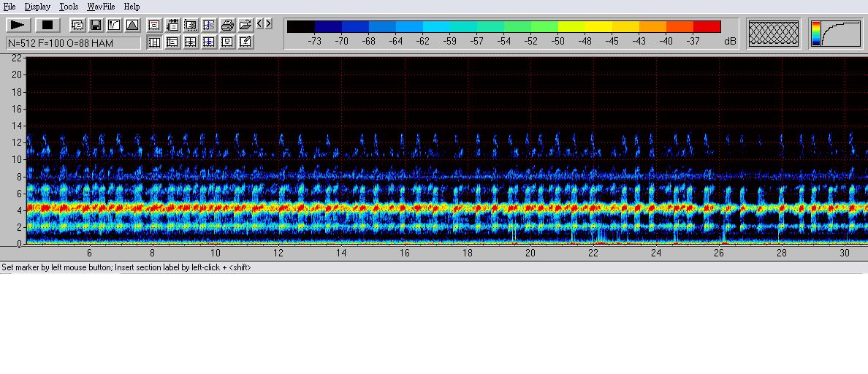Click the floppy disk save icon
The width and height of the screenshot is (868, 374).
pos(96,25)
